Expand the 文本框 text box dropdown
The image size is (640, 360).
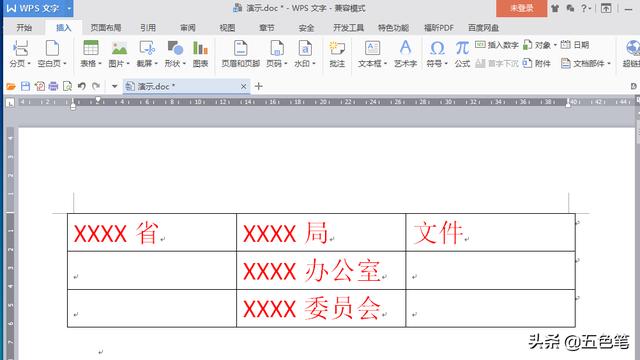point(385,64)
